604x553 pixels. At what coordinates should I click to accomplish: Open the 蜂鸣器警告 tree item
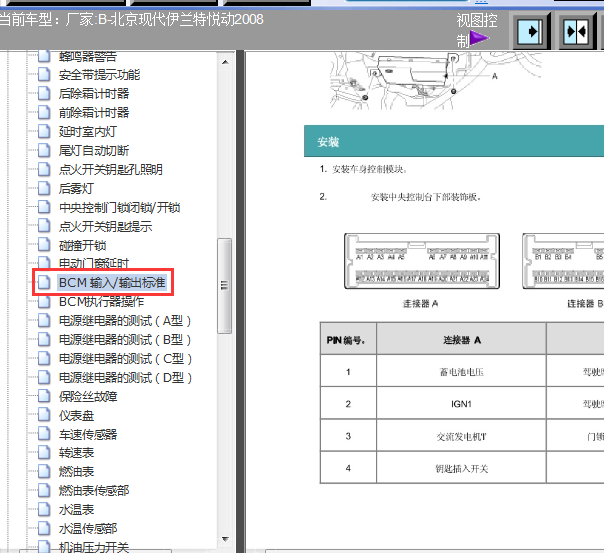coord(87,56)
